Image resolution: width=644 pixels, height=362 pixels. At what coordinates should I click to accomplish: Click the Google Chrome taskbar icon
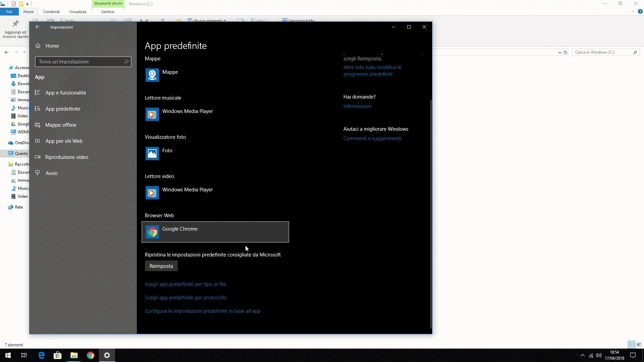point(90,355)
